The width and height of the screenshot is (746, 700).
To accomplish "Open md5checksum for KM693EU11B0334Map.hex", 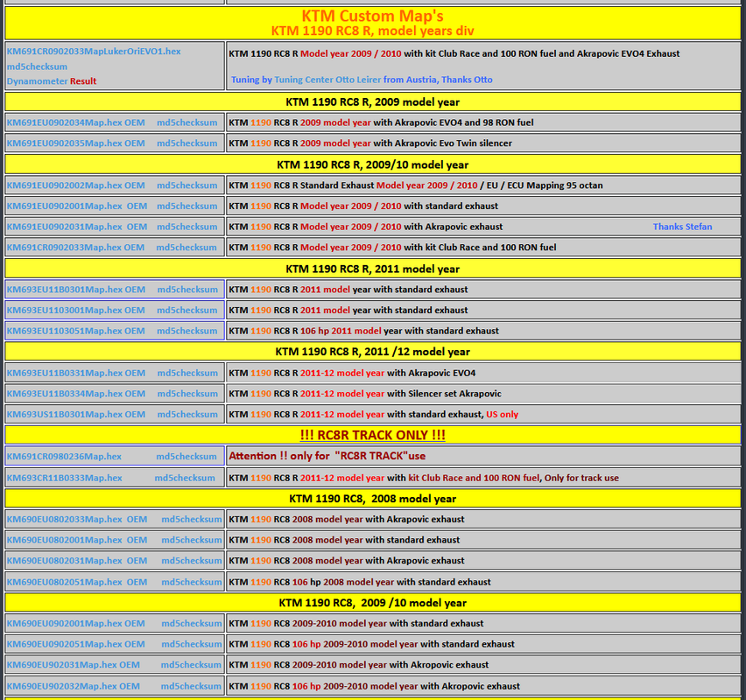I will point(187,394).
